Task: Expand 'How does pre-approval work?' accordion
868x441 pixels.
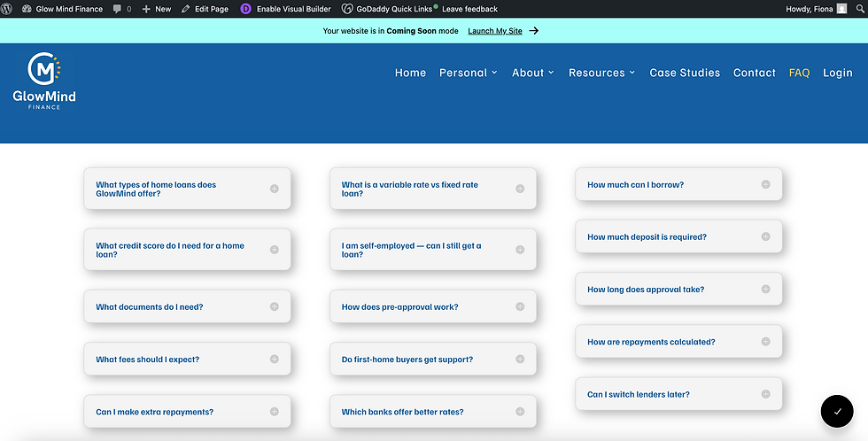Action: point(433,306)
